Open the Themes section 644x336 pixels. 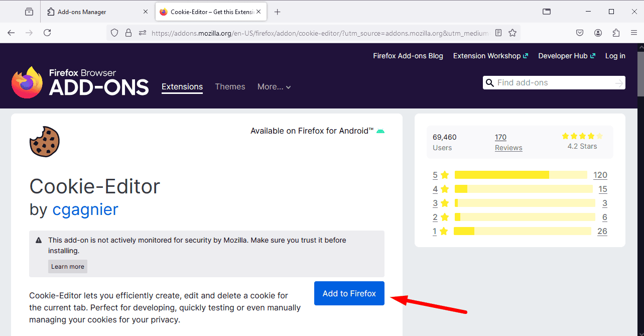click(230, 87)
